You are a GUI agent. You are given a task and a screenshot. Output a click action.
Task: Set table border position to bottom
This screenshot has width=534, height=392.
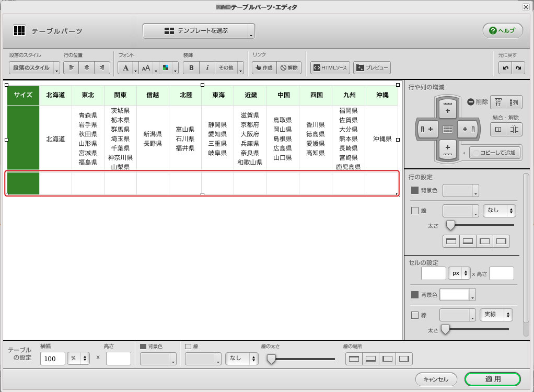click(370, 359)
